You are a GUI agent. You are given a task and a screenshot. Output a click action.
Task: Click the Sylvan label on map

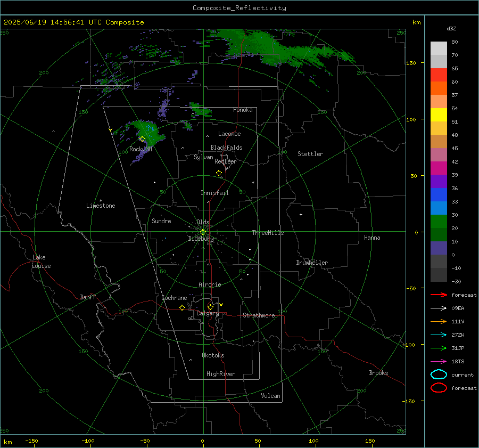coord(203,157)
